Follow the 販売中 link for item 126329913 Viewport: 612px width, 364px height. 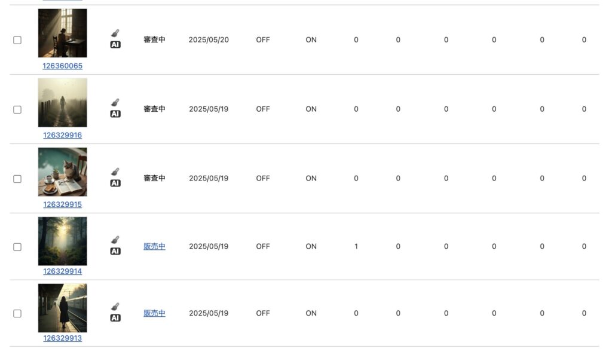[x=154, y=313]
